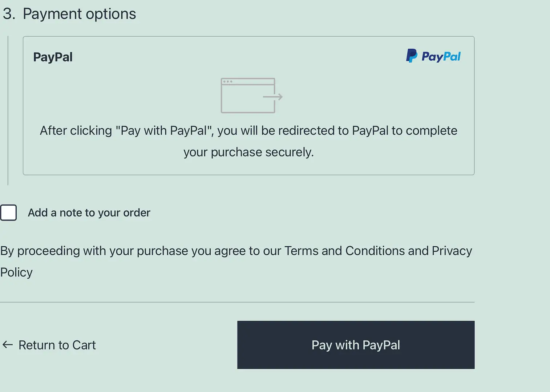Select the PayPal payment option card

(x=248, y=105)
